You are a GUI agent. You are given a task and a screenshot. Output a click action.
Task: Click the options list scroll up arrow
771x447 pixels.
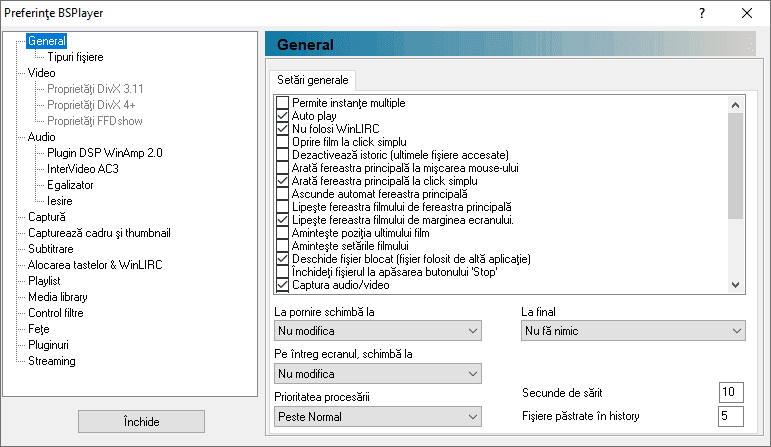[736, 105]
